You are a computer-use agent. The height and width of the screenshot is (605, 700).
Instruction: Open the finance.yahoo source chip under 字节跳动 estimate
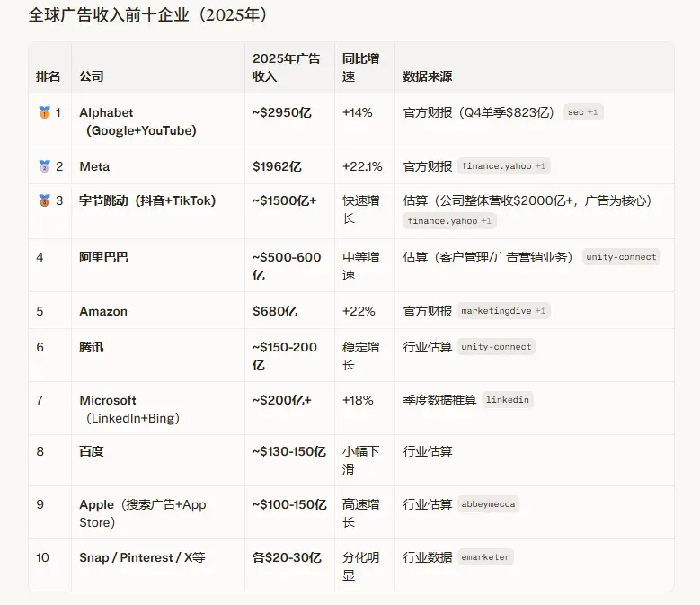point(449,220)
